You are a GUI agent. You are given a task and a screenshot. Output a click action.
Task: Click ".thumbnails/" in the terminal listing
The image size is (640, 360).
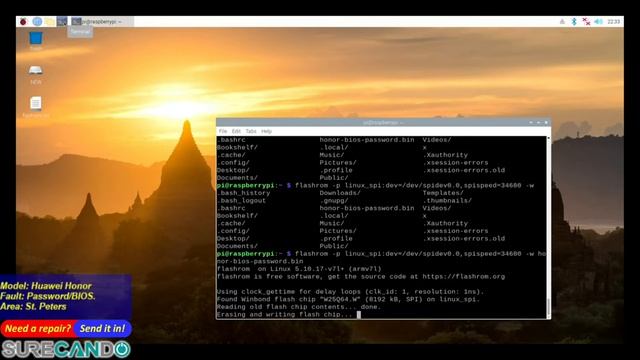(447, 200)
